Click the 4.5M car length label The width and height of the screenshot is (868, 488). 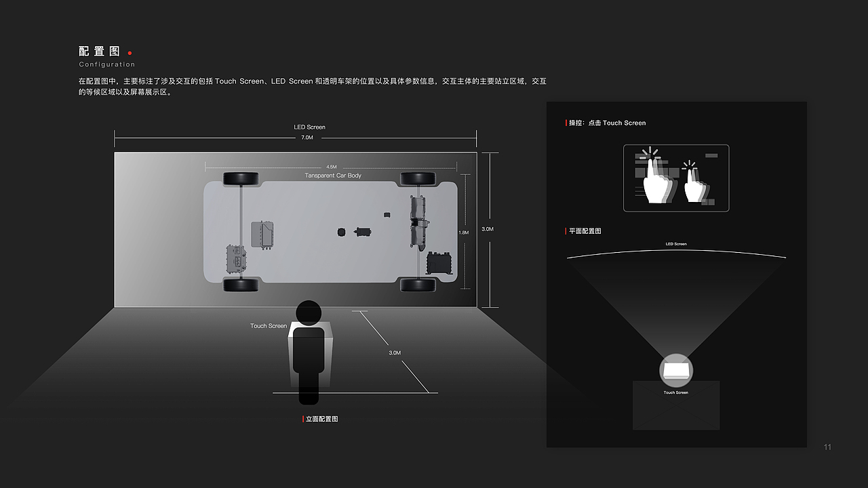(x=331, y=167)
